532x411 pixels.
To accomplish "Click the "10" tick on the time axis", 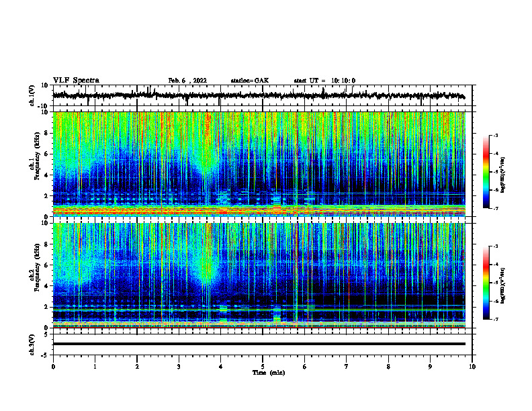I will pyautogui.click(x=472, y=367).
